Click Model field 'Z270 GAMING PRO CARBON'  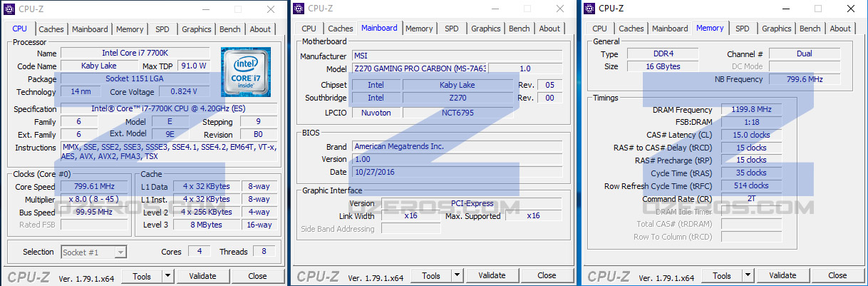tap(419, 68)
